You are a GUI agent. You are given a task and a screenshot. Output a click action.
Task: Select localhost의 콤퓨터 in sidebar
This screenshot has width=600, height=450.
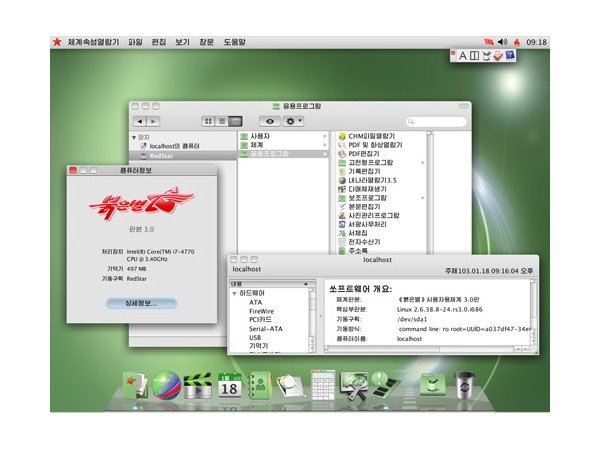pos(174,146)
